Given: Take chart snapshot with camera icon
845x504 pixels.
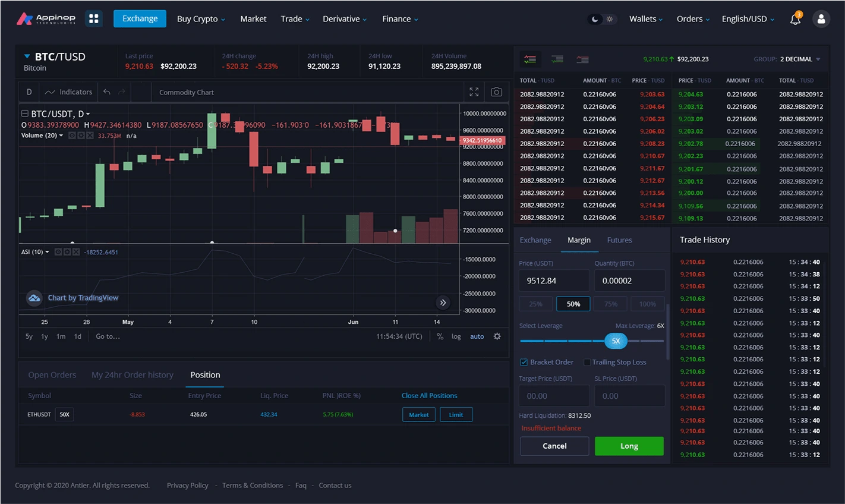Looking at the screenshot, I should pos(496,92).
